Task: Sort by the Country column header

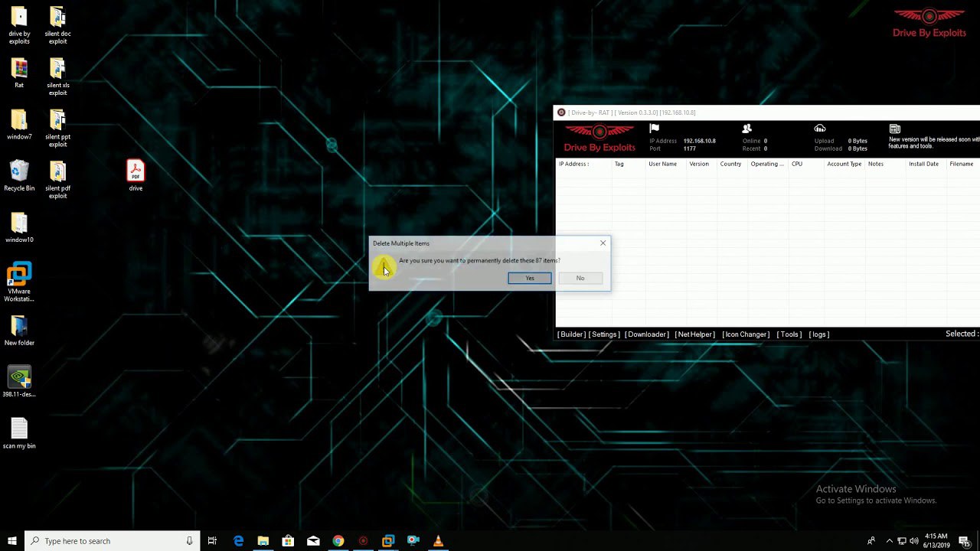Action: 732,164
